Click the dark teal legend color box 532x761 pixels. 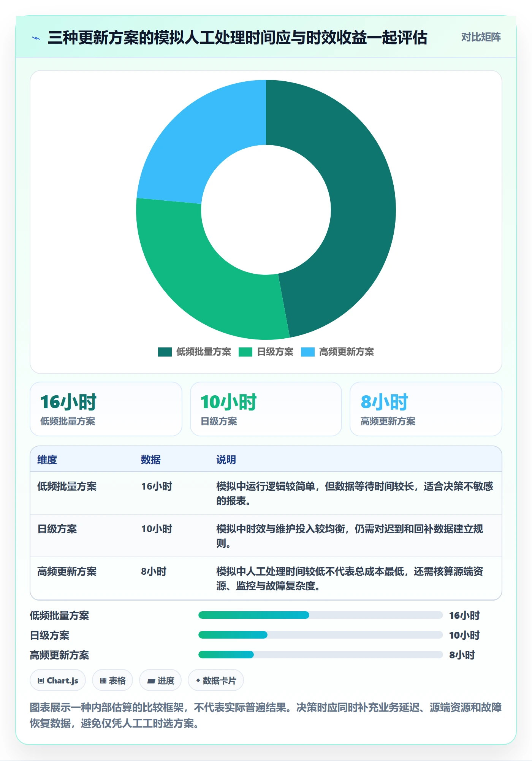[x=165, y=352]
